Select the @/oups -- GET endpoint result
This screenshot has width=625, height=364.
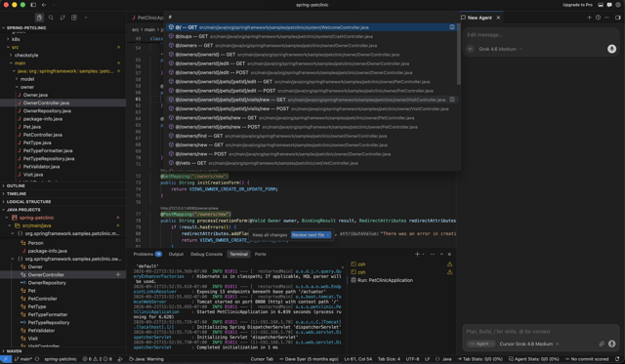[312, 36]
